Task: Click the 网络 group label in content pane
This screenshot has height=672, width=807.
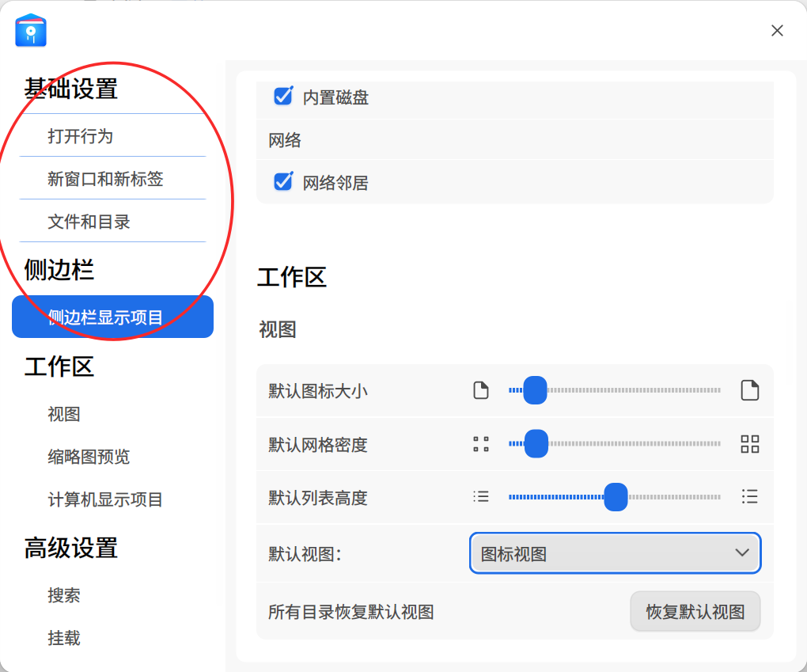Action: 285,139
